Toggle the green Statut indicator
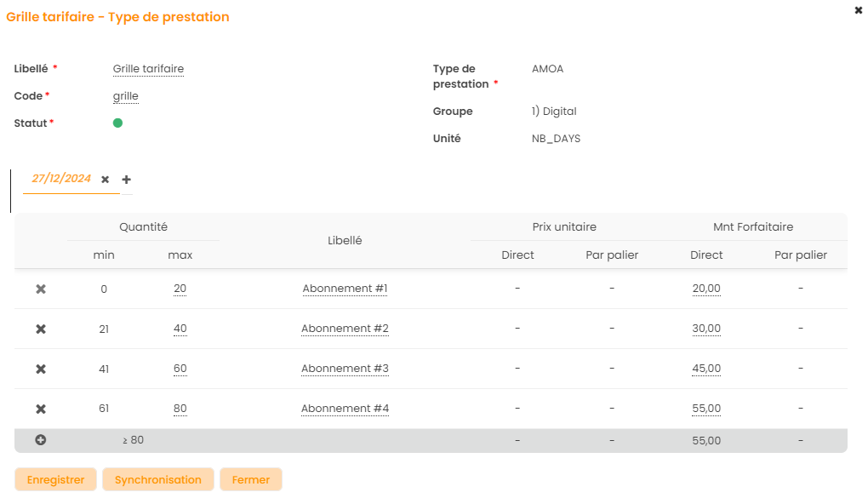The width and height of the screenshot is (868, 498). [x=117, y=123]
